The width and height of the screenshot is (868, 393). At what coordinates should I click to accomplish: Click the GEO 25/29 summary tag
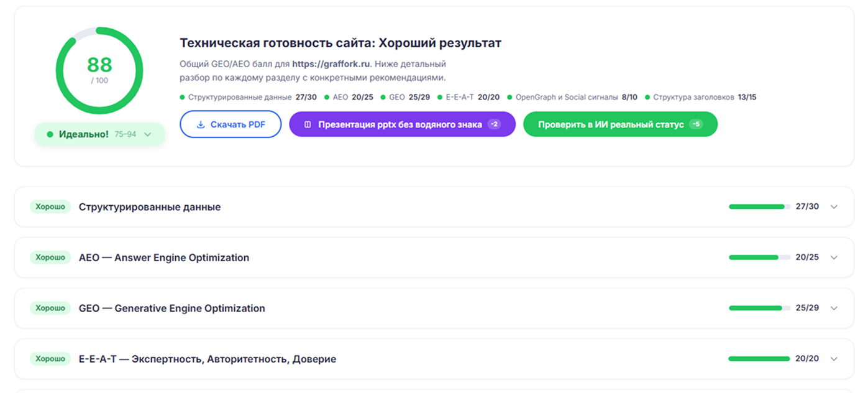[405, 98]
